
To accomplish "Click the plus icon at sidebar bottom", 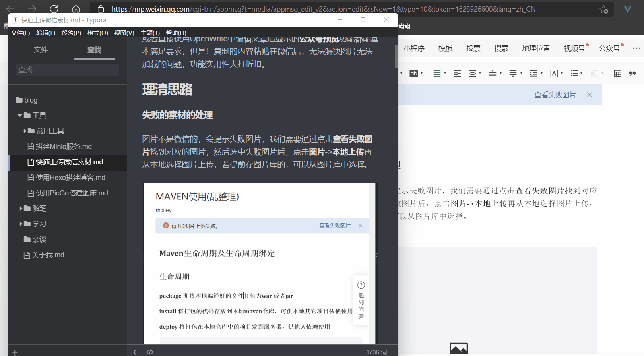I will [x=15, y=352].
